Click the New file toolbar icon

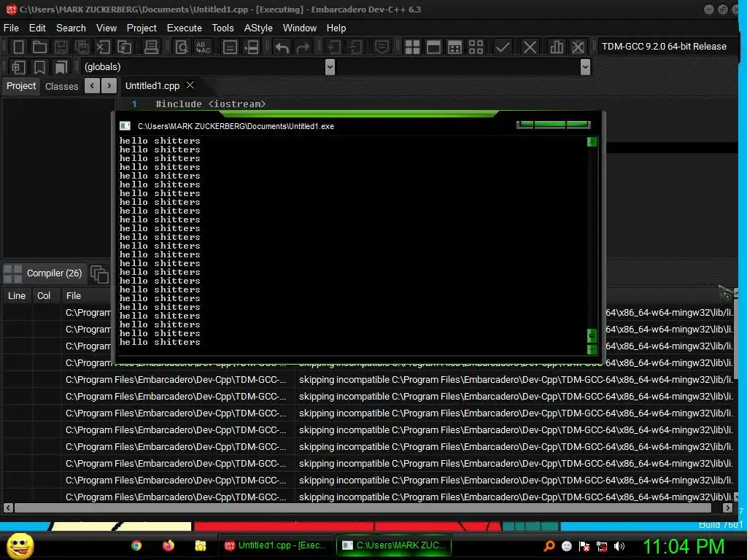click(18, 47)
